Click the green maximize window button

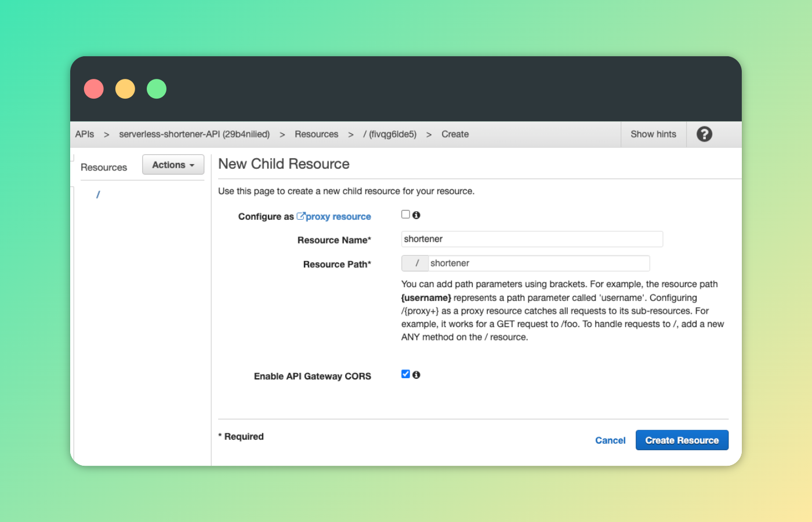tap(157, 89)
